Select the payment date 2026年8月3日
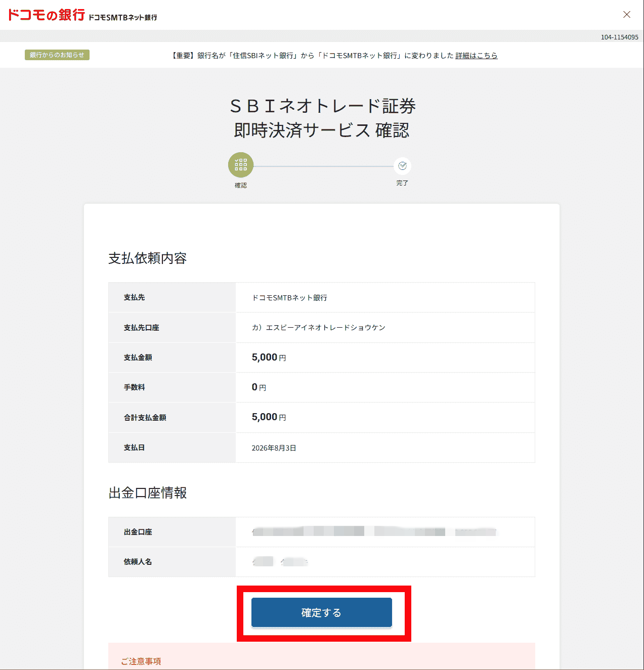Viewport: 644px width, 670px height. tap(274, 448)
